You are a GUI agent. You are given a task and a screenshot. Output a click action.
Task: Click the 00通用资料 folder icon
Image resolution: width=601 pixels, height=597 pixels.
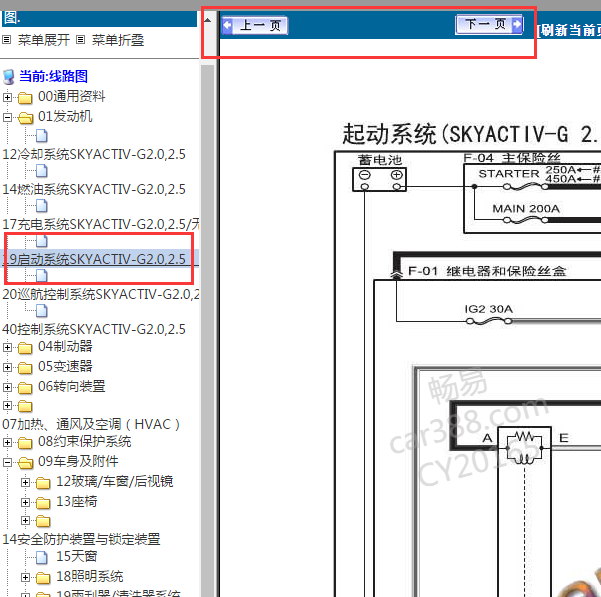click(x=25, y=98)
